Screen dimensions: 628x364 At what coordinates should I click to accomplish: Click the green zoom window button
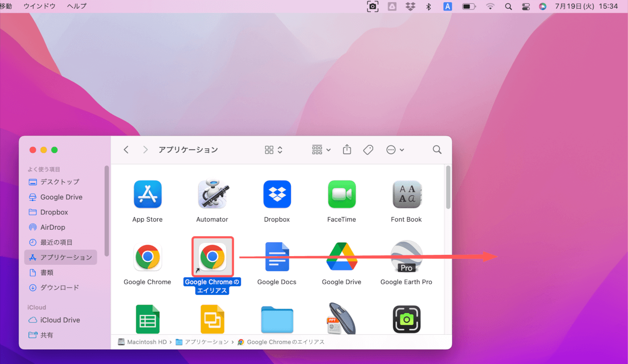(55, 150)
